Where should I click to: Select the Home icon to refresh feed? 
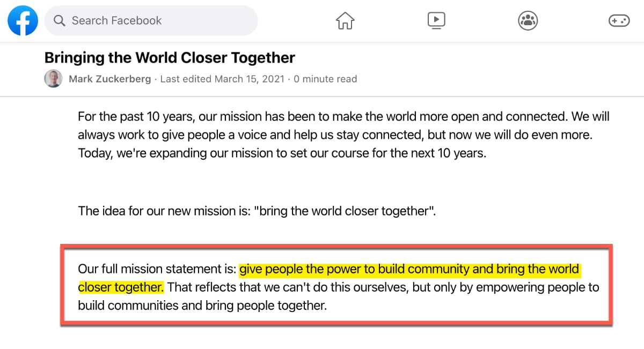coord(345,20)
